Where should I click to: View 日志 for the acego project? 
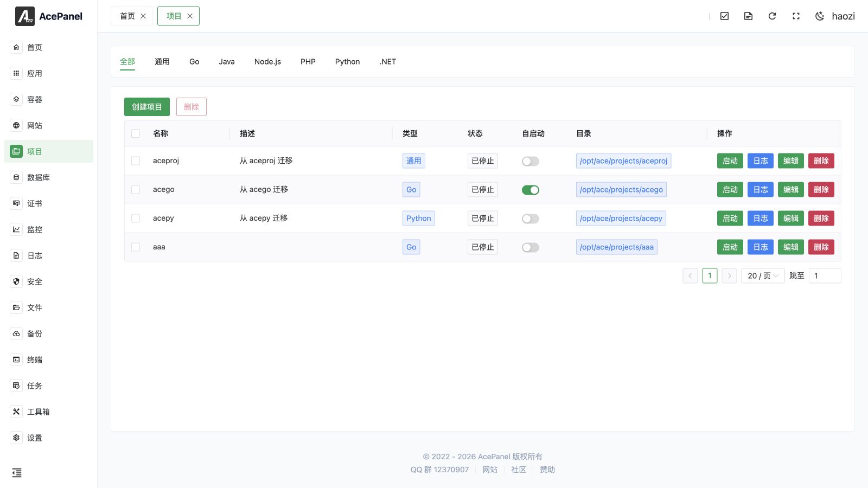[x=761, y=190]
